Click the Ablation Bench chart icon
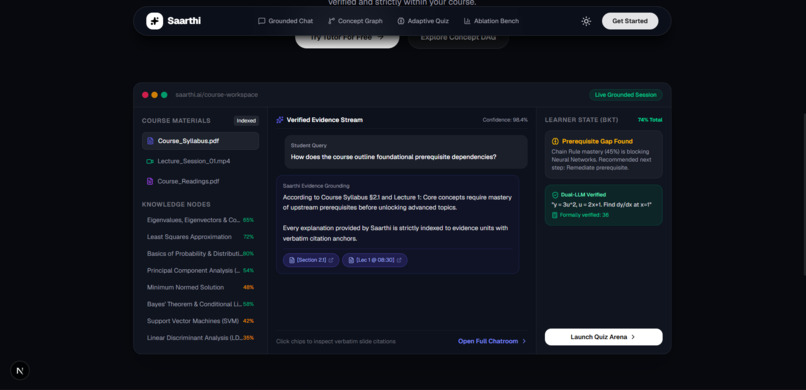Viewport: 806px width, 390px height. [x=467, y=21]
